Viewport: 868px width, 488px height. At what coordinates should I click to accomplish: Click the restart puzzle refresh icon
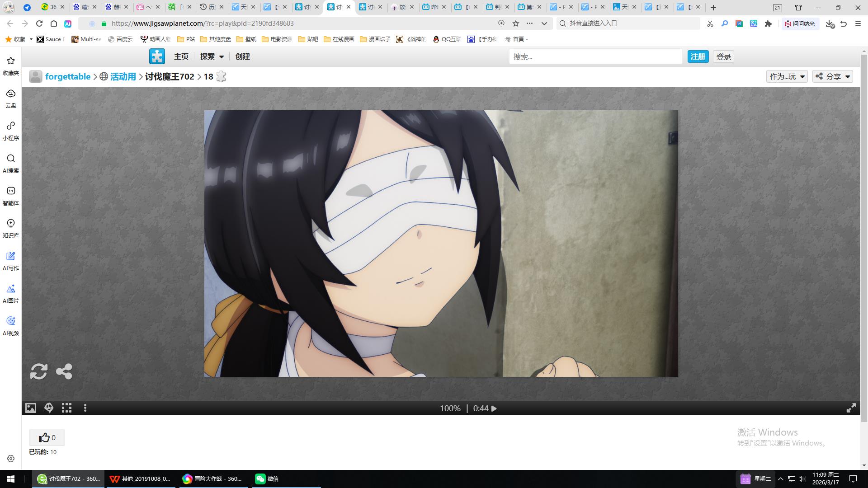39,371
